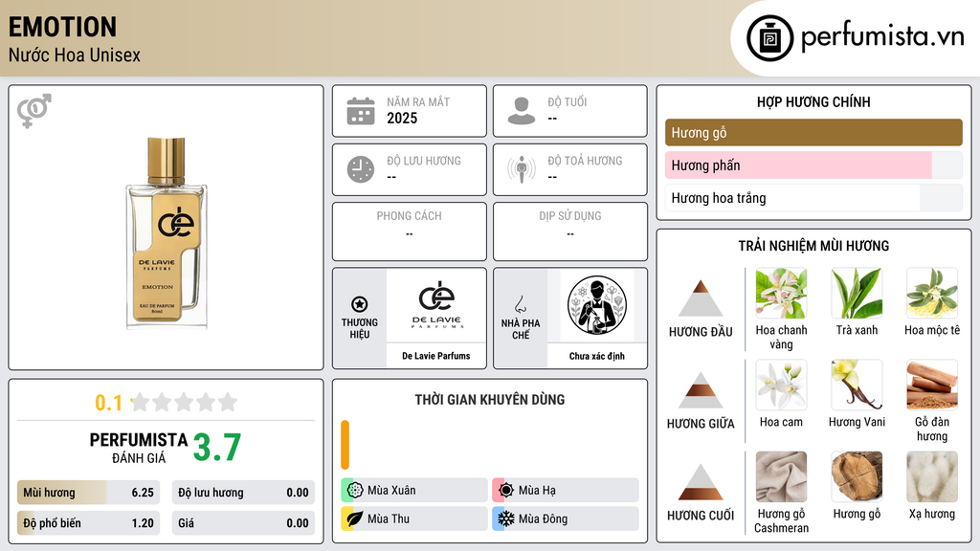Click the Hương giữa pyramid icon

[701, 390]
